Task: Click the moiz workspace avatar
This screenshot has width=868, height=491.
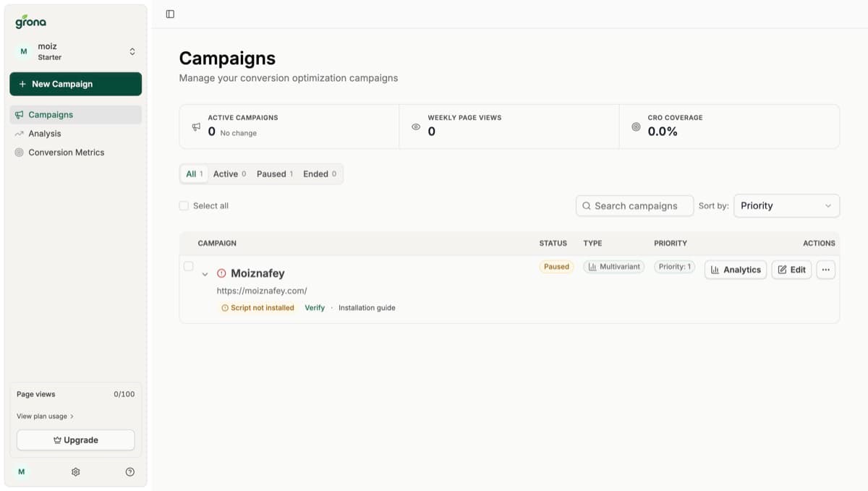Action: click(24, 51)
